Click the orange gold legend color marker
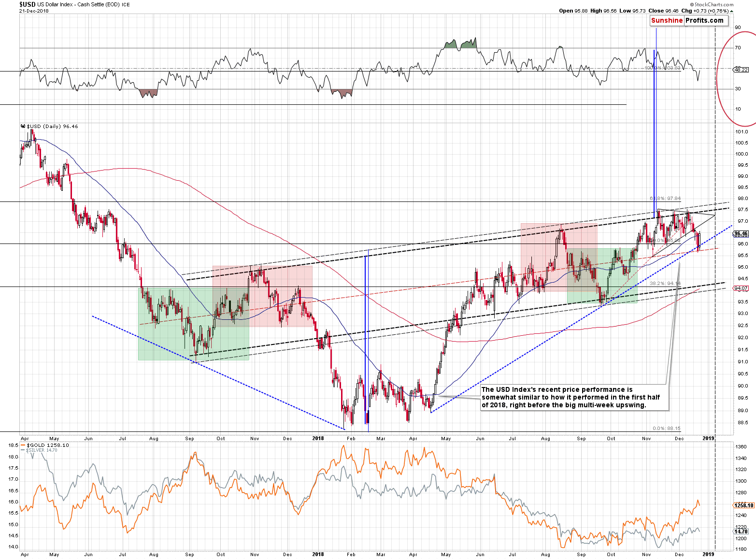This screenshot has height=559, width=756. click(23, 445)
